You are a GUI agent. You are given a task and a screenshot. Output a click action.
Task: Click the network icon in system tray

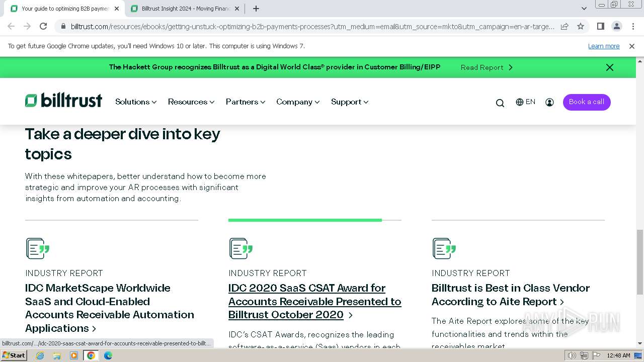[x=584, y=355]
